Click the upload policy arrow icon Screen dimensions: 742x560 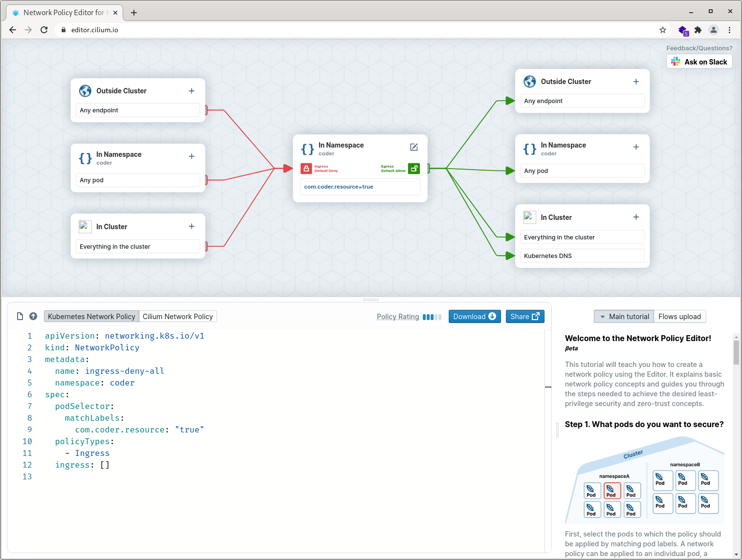(33, 316)
